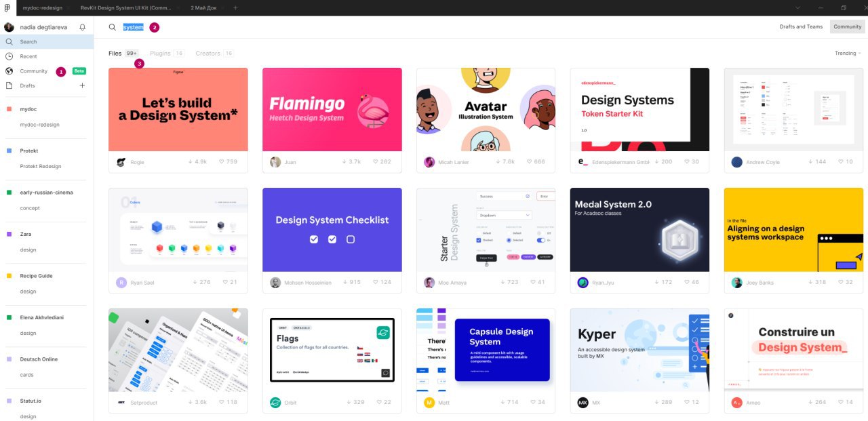Like Andrew Coyle's file with the heart

point(840,162)
